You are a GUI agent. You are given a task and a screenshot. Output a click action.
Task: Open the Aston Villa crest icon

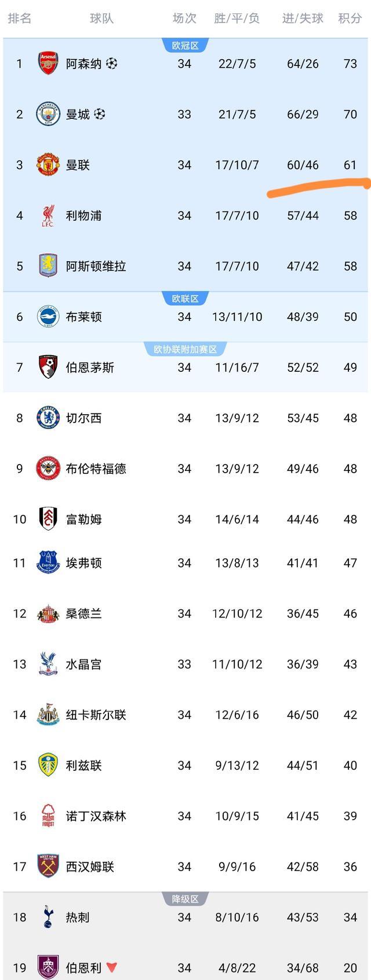48,266
